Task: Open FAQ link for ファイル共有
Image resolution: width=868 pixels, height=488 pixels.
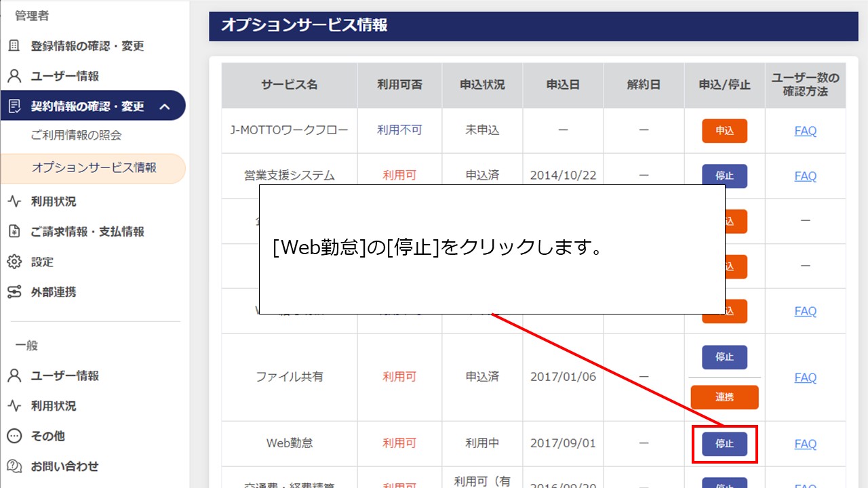Action: (806, 378)
